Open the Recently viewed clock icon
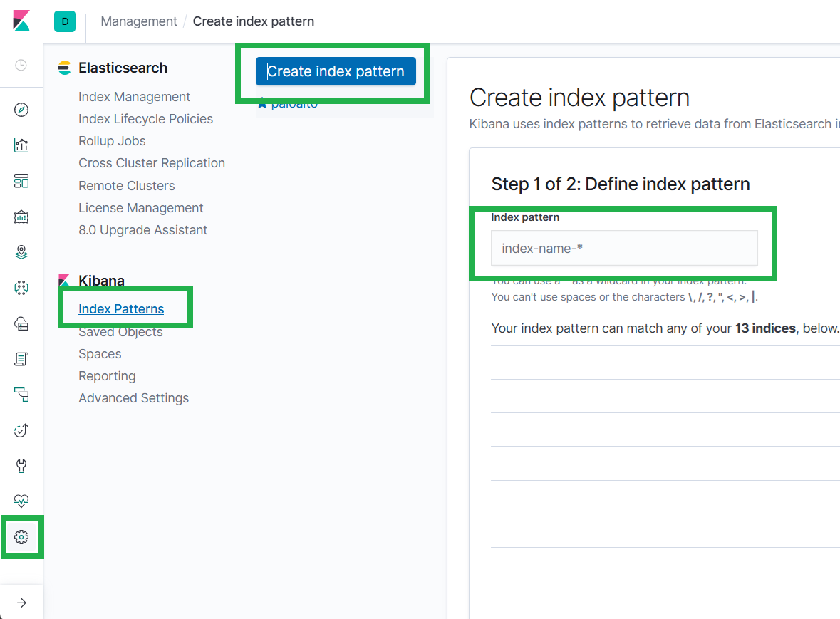This screenshot has height=619, width=840. coord(21,66)
